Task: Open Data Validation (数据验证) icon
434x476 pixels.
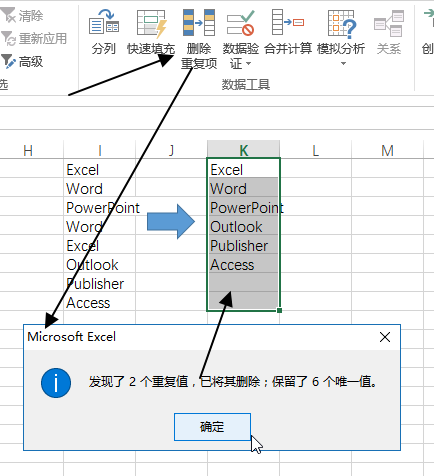Action: point(240,23)
